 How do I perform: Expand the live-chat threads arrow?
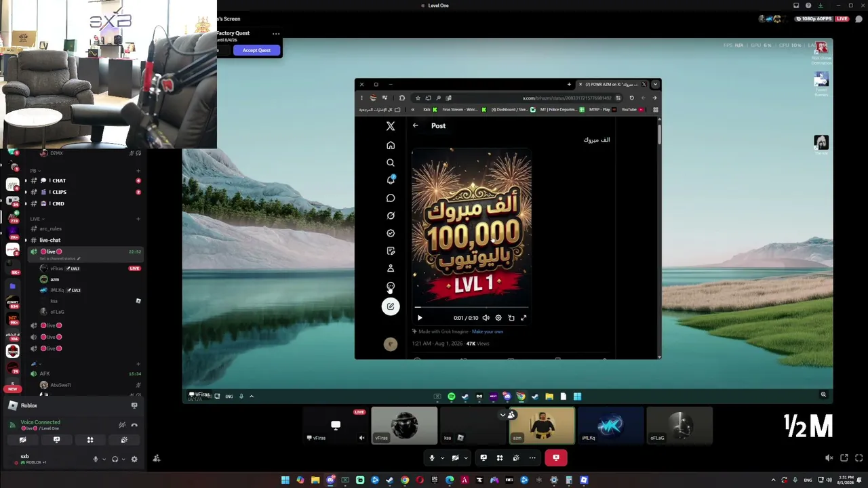pyautogui.click(x=26, y=241)
